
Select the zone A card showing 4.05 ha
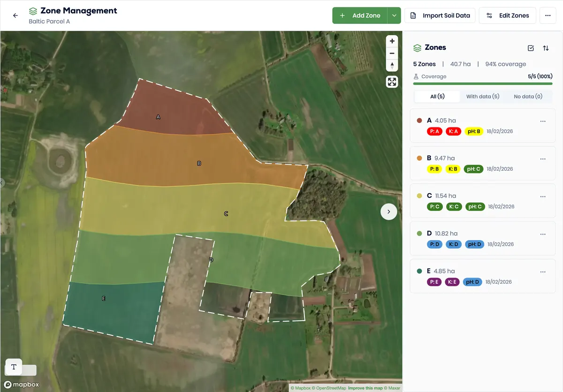[483, 126]
